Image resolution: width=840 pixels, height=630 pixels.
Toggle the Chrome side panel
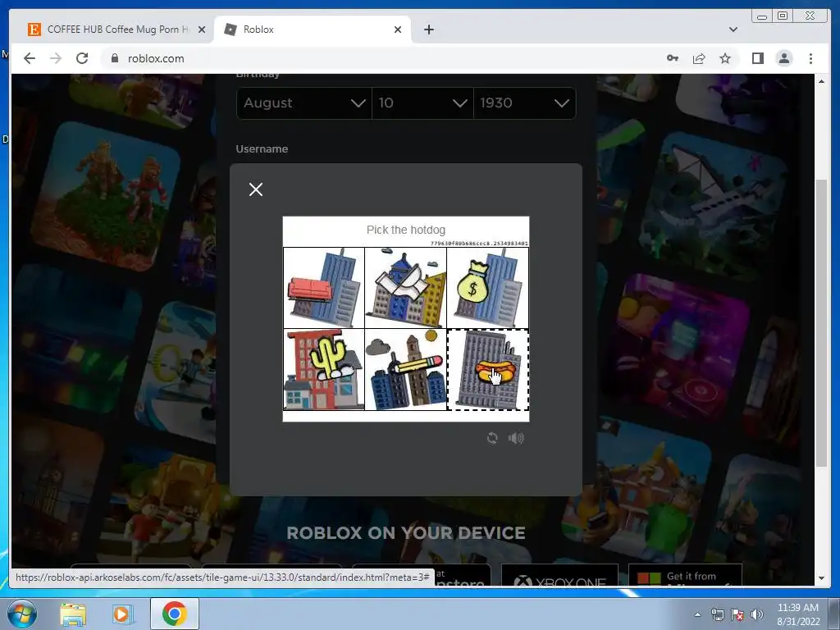point(757,58)
